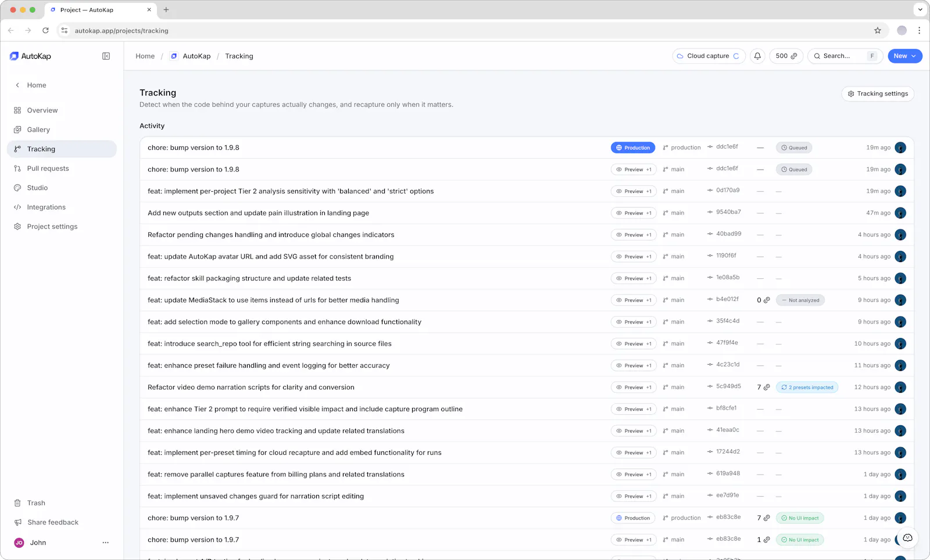Expand the New button dropdown
This screenshot has height=560, width=930.
coord(905,56)
